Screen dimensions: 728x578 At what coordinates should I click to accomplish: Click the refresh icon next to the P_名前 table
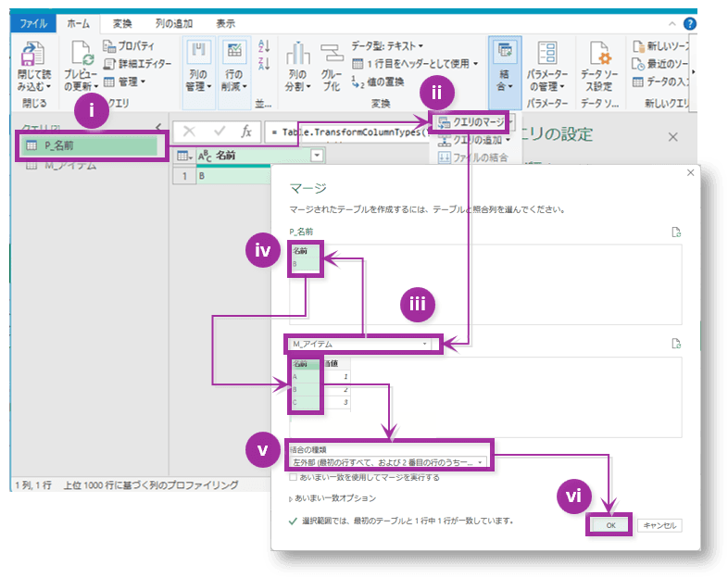click(676, 232)
